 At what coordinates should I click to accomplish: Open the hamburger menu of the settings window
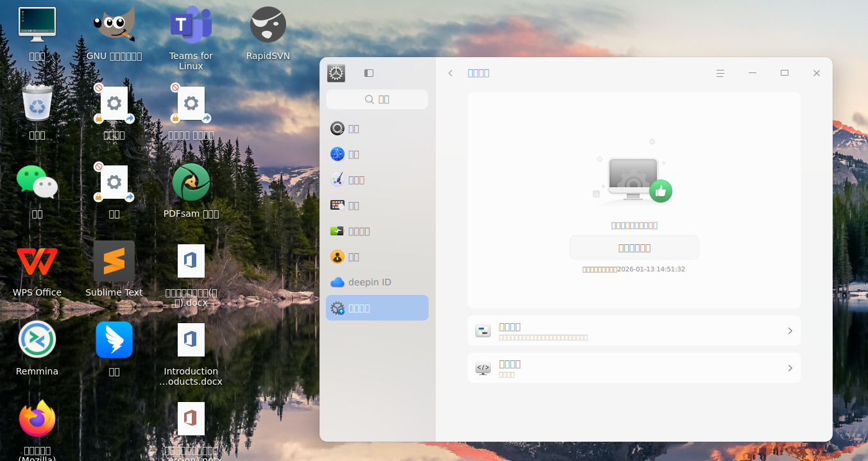pos(720,73)
